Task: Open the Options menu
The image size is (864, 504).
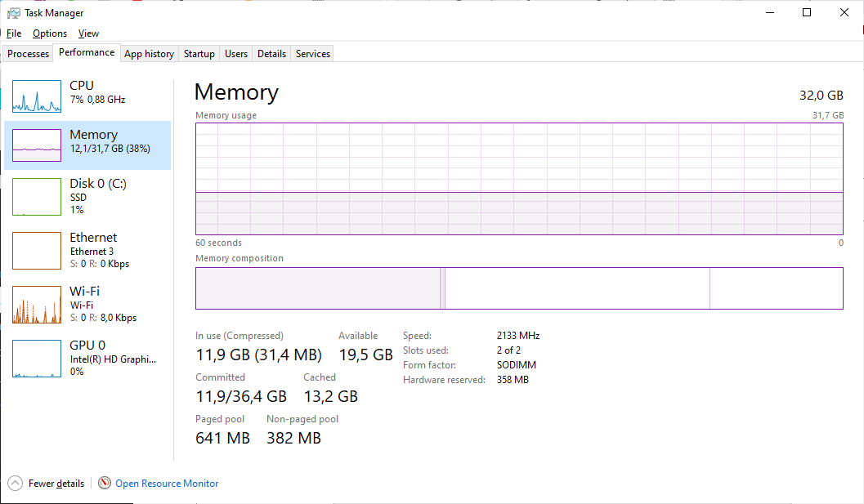Action: pos(50,33)
